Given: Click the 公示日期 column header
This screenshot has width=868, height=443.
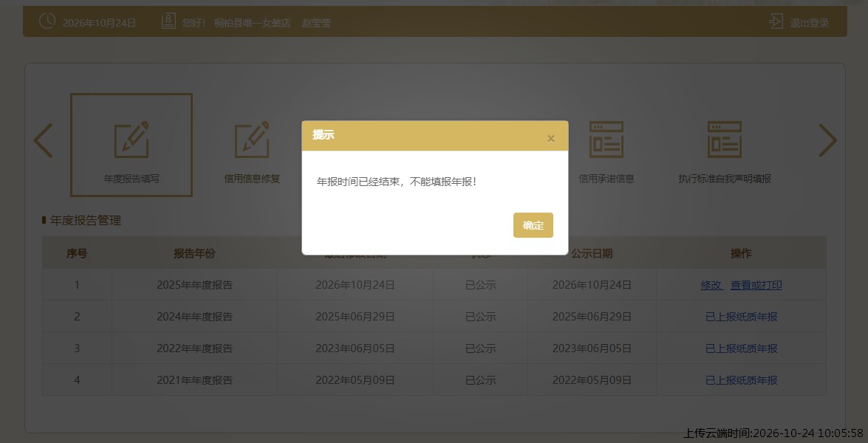Looking at the screenshot, I should coord(592,253).
